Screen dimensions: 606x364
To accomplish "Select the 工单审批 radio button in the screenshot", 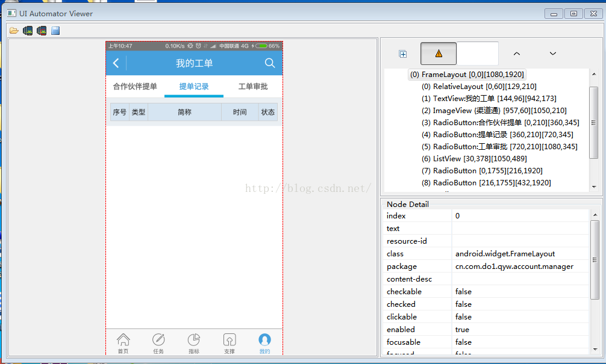I will pos(253,87).
